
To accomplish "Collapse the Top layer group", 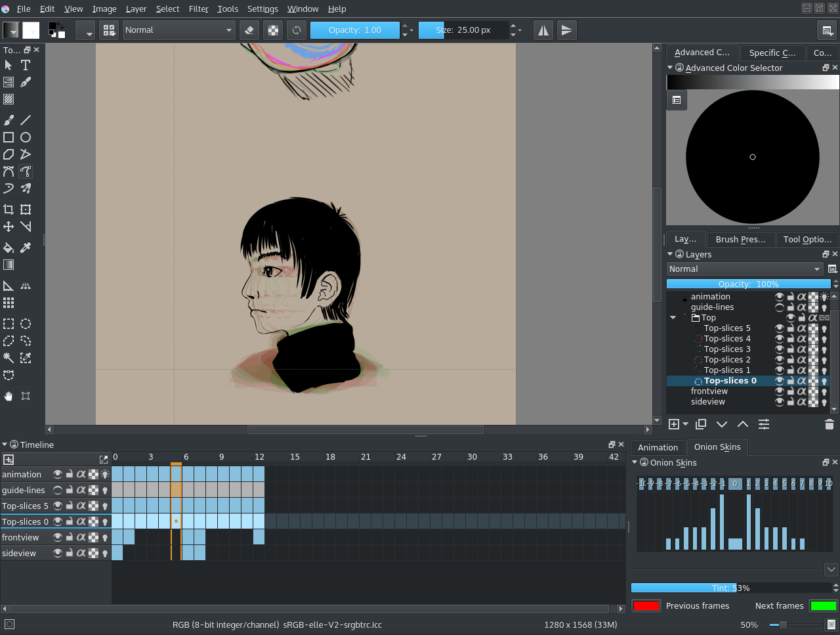I will 672,317.
